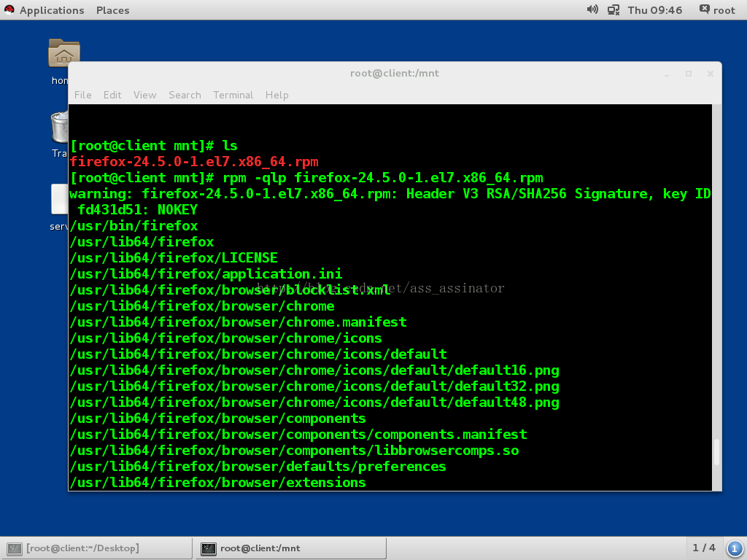Click the network connection icon
This screenshot has height=560, width=747.
613,10
